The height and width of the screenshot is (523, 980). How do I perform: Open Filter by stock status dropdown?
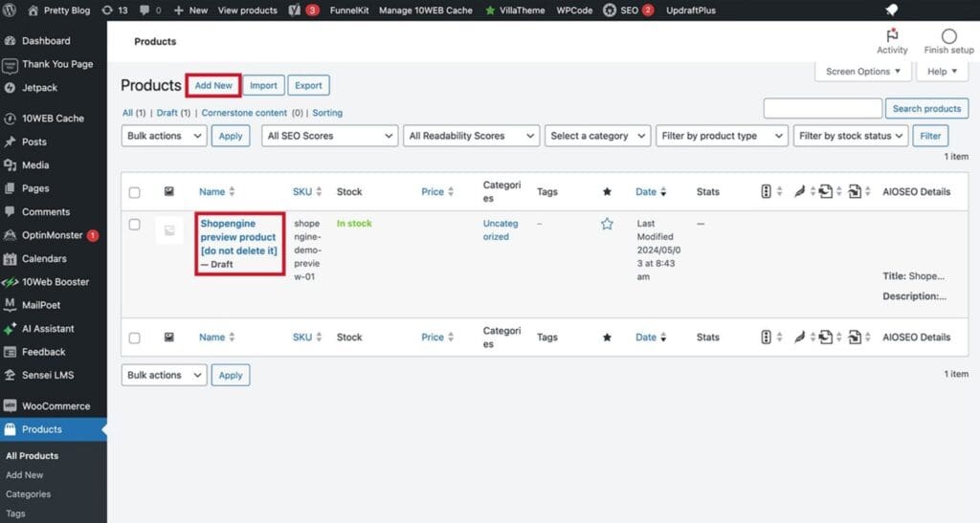(x=851, y=136)
